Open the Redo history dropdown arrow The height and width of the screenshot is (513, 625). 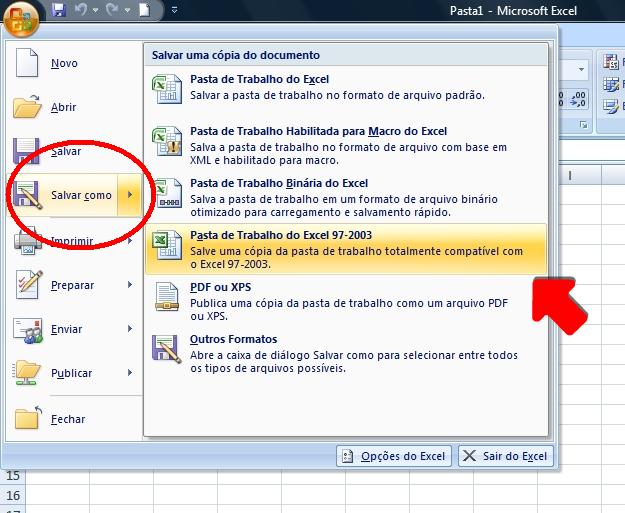[127, 10]
